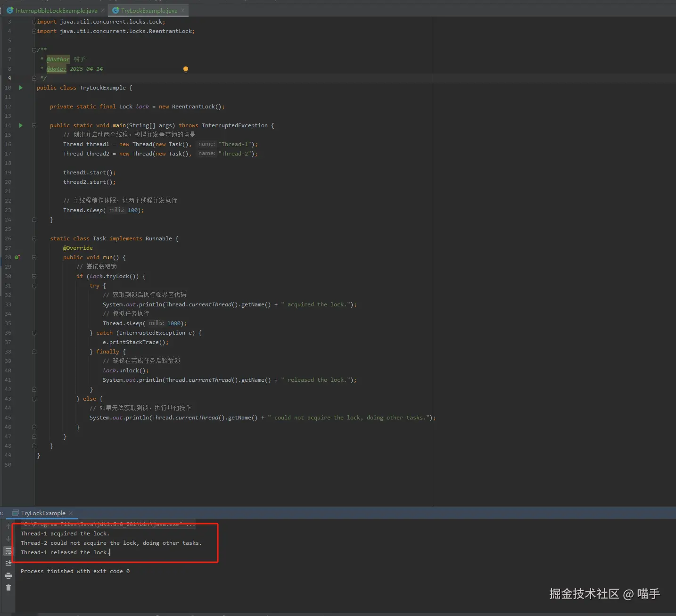This screenshot has height=616, width=676.
Task: Click line number 50 in the gutter
Action: [8, 465]
